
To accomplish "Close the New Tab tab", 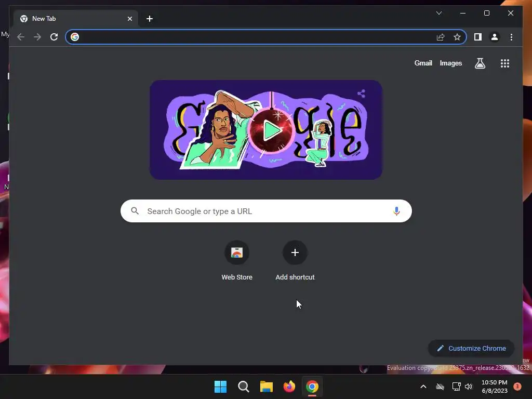I will tap(129, 19).
